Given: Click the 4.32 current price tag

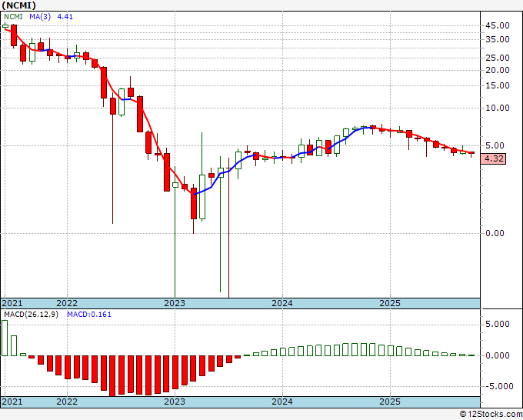Looking at the screenshot, I should (x=493, y=158).
